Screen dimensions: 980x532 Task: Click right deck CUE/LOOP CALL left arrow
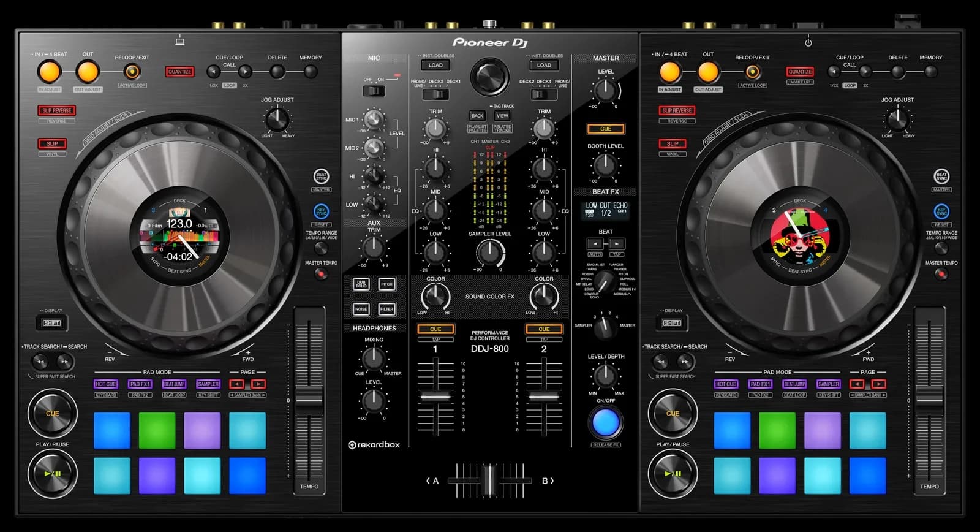tap(834, 72)
